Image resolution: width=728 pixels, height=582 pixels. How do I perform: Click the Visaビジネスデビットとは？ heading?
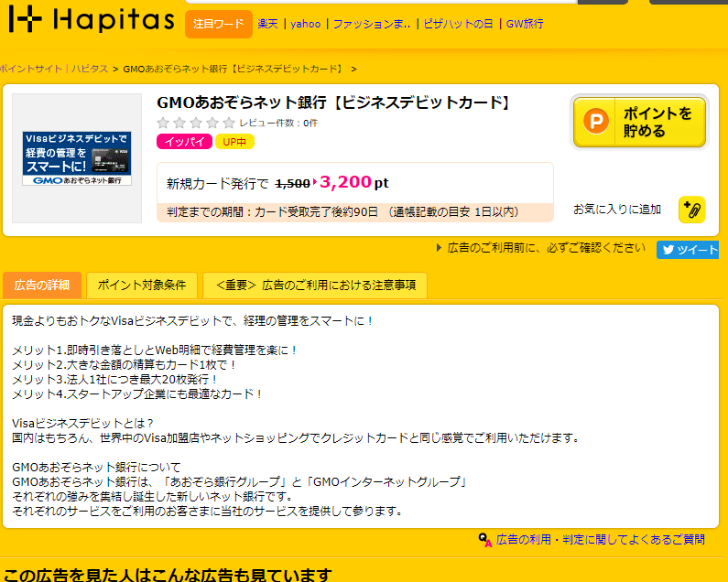[x=82, y=424]
